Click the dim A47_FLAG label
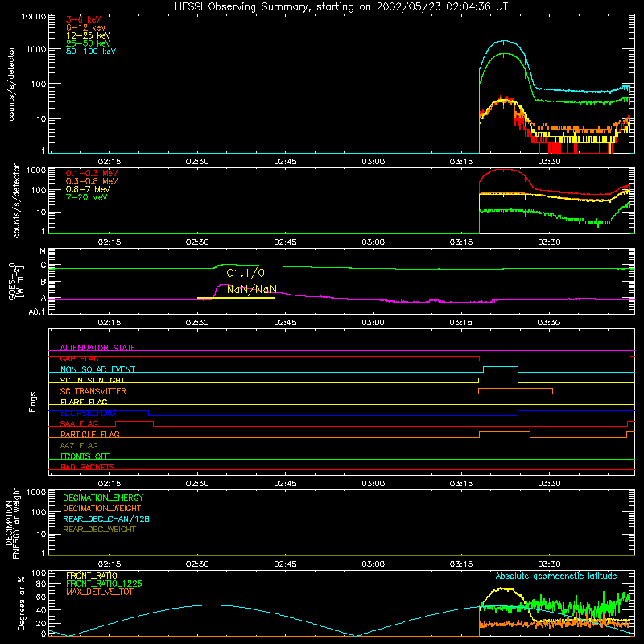This screenshot has height=644, width=644. click(x=79, y=445)
